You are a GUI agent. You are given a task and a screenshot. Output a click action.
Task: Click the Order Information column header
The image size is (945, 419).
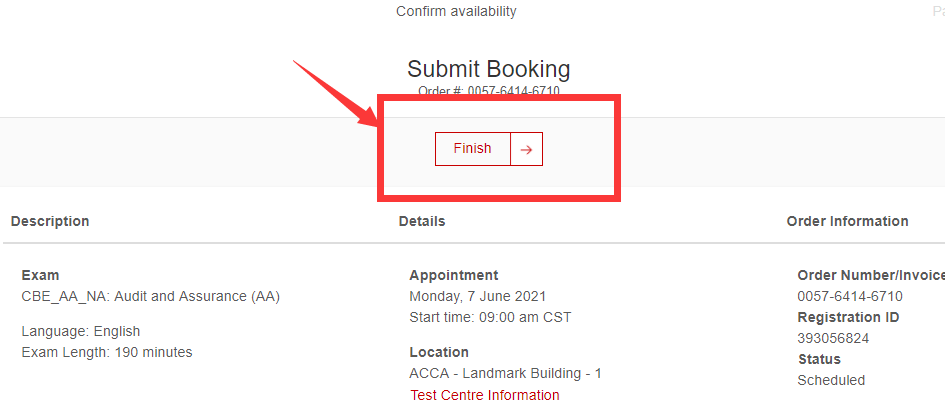tap(847, 221)
